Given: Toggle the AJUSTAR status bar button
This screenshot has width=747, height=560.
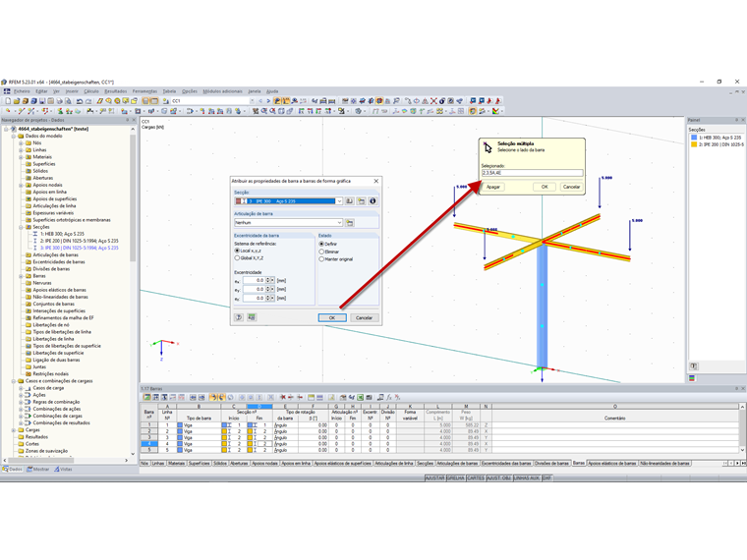Looking at the screenshot, I should click(x=434, y=477).
